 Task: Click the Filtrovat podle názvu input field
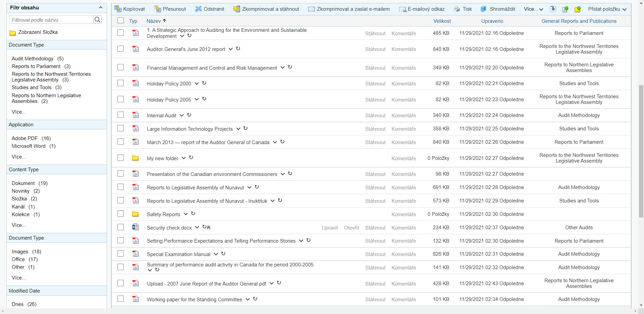click(51, 20)
